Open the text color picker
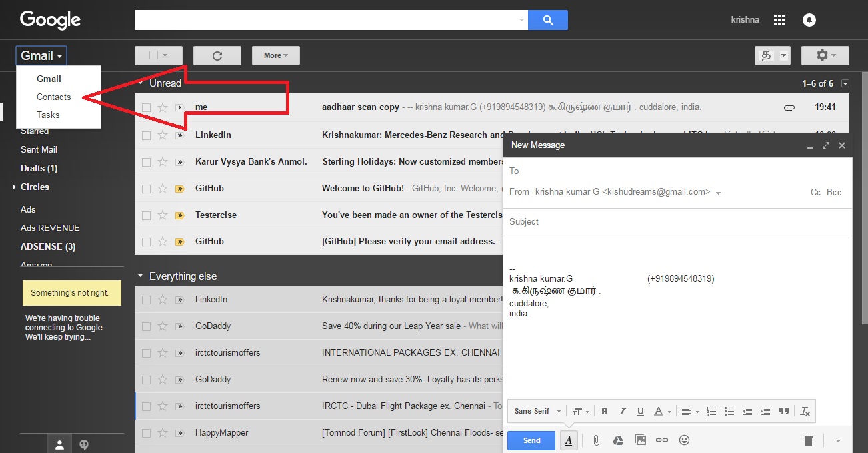Viewport: 868px width, 453px height. click(x=659, y=411)
